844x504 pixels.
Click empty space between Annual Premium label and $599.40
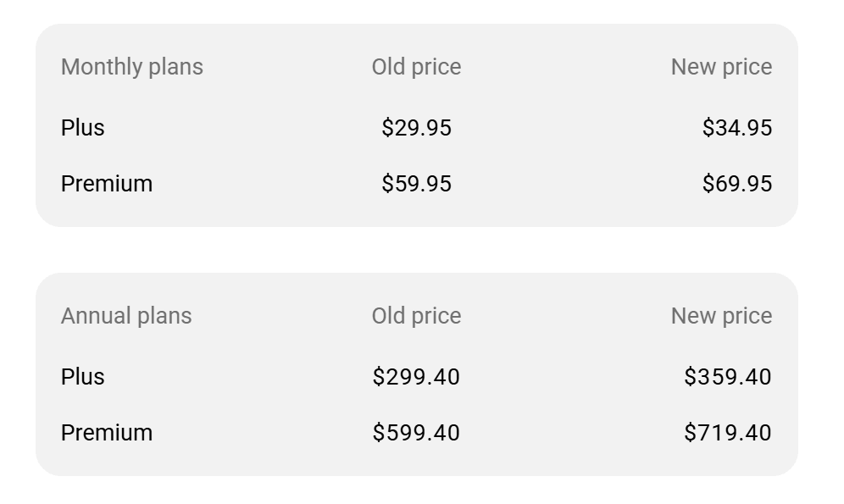[x=263, y=433]
